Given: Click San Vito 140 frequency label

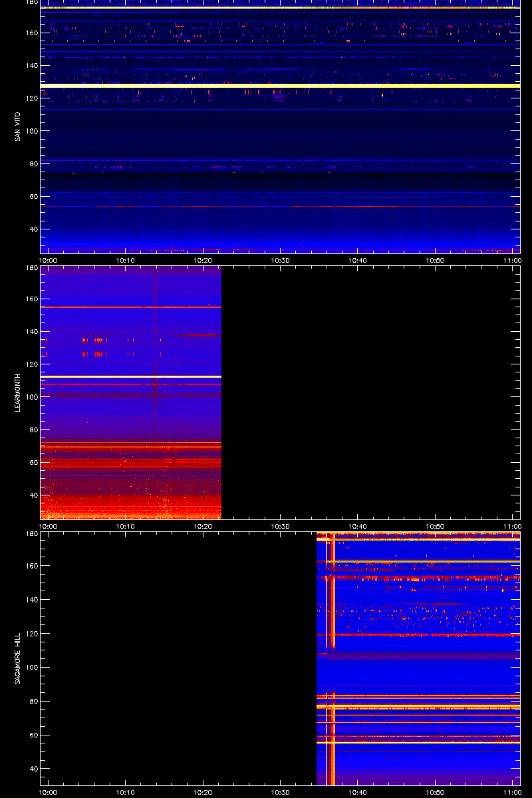Looking at the screenshot, I should [x=31, y=65].
